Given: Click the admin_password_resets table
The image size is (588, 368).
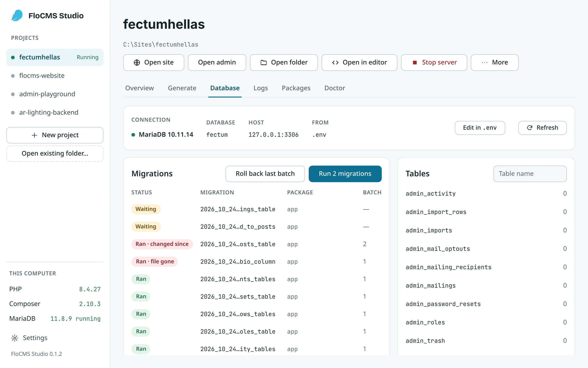Looking at the screenshot, I should pyautogui.click(x=486, y=304).
